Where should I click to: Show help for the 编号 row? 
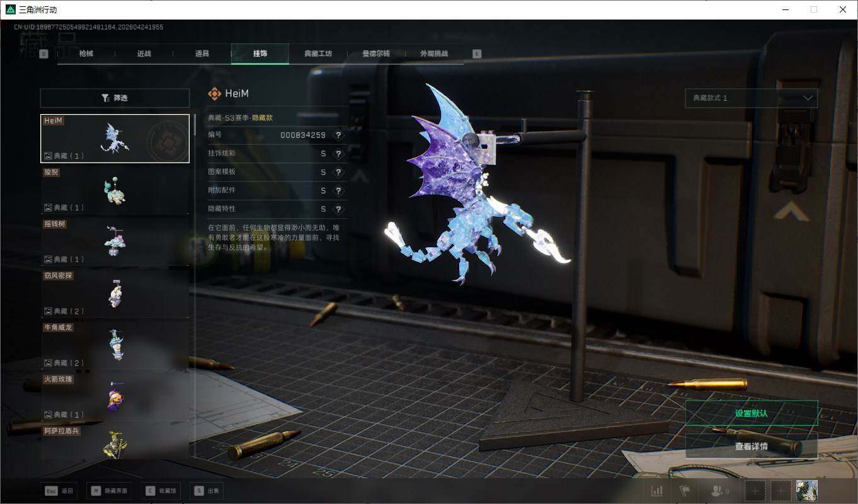pos(339,135)
